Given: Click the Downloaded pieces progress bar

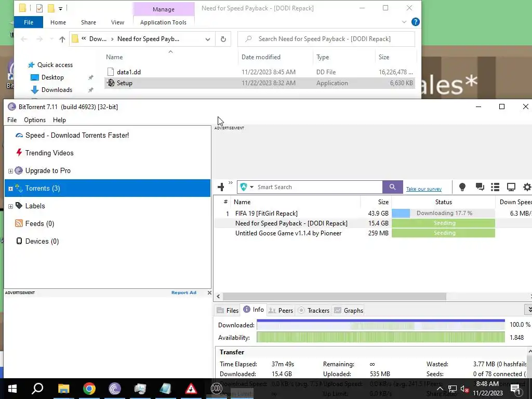Looking at the screenshot, I should (380, 325).
